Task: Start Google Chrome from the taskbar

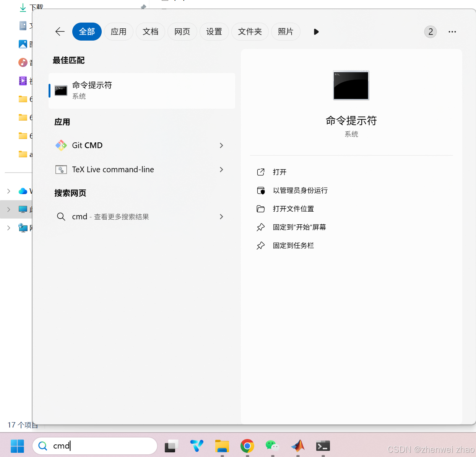Action: [247, 446]
